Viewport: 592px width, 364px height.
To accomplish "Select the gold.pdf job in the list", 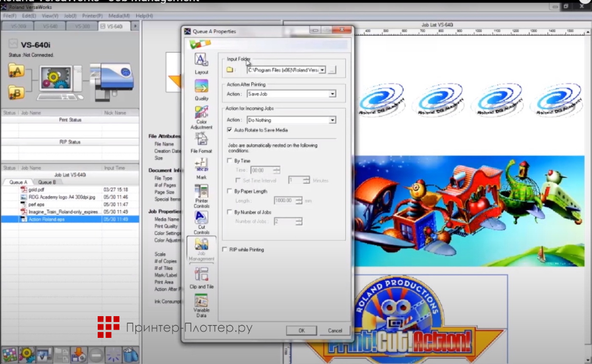I will (37, 189).
